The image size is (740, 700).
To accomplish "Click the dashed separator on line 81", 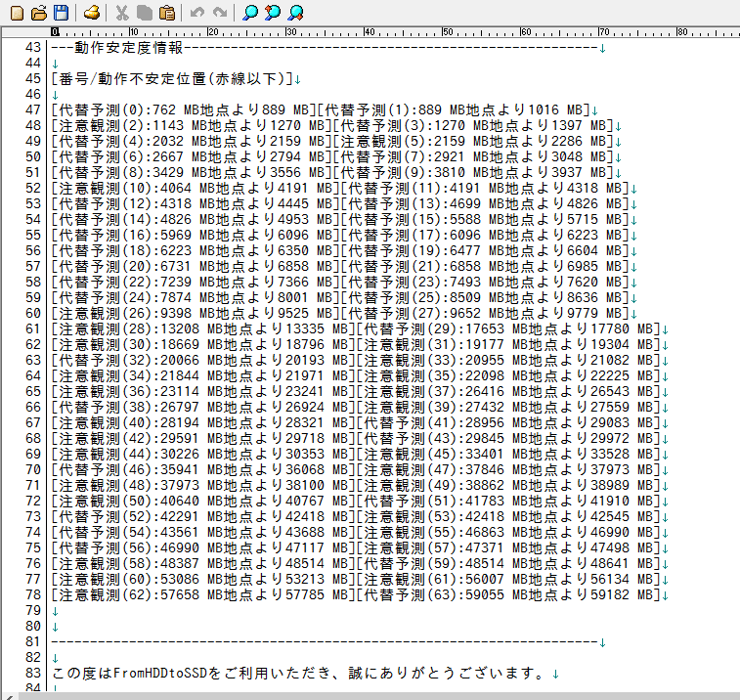I will [325, 642].
